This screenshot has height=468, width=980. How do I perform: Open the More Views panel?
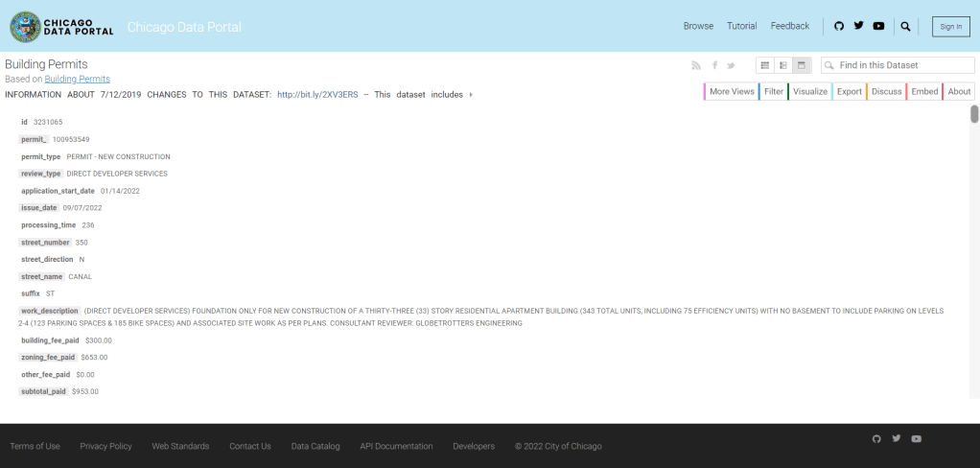pos(731,91)
